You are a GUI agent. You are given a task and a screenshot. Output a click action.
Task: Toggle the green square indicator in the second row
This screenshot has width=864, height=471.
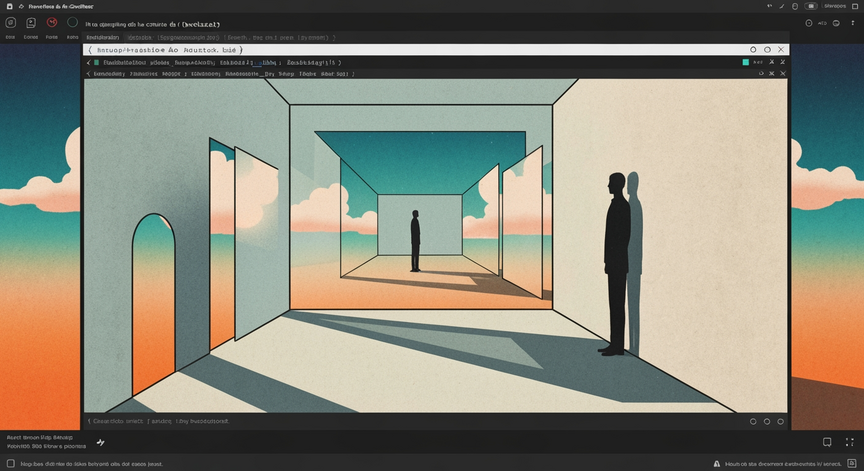point(96,63)
